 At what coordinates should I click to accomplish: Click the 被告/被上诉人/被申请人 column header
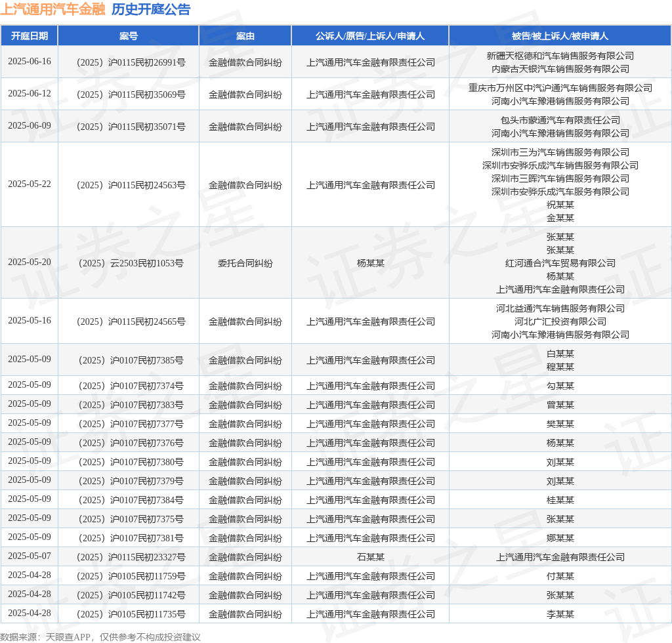tap(560, 36)
